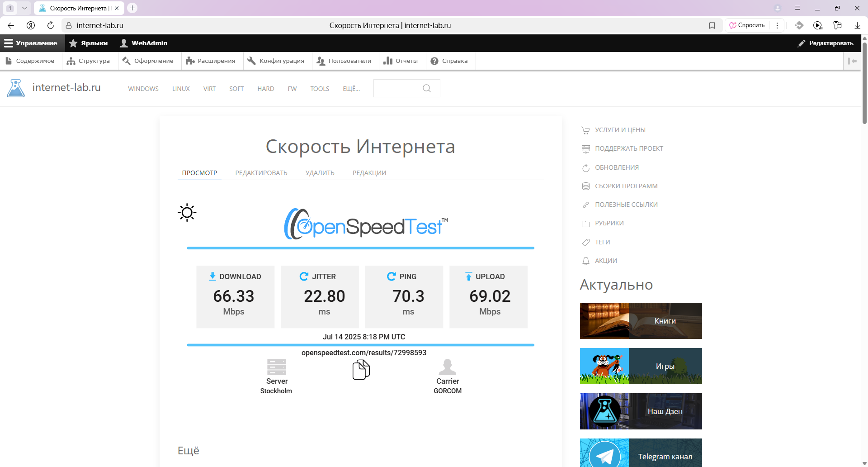
Task: Open the LINUX navigation link
Action: click(x=181, y=89)
